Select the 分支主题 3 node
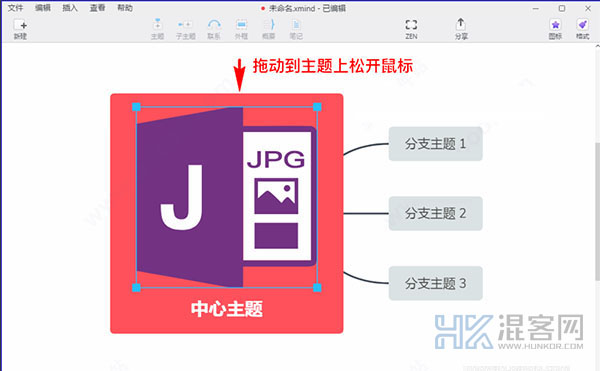This screenshot has width=600, height=371. tap(435, 283)
